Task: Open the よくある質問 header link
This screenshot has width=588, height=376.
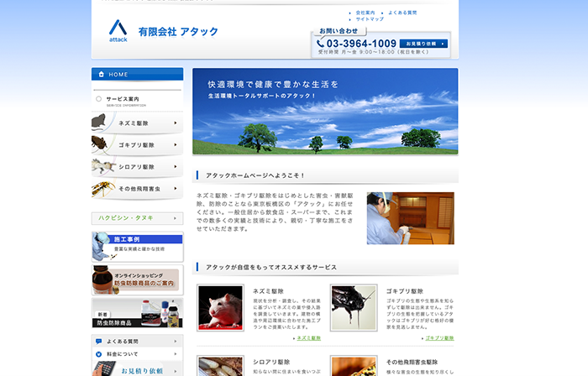Action: 402,13
